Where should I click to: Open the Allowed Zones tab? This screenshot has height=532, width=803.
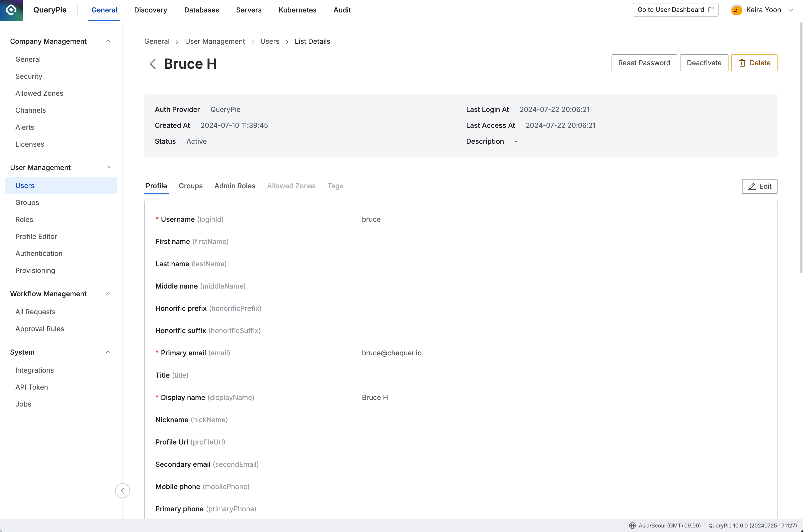[x=291, y=186]
